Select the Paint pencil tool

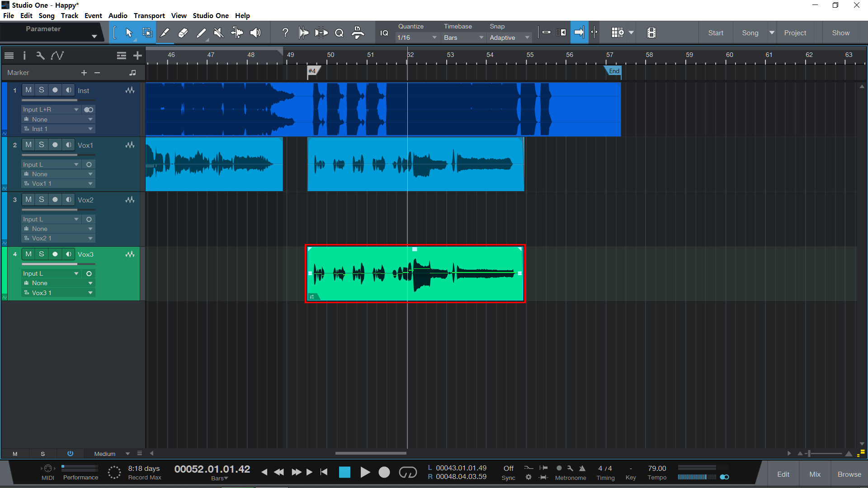click(201, 33)
